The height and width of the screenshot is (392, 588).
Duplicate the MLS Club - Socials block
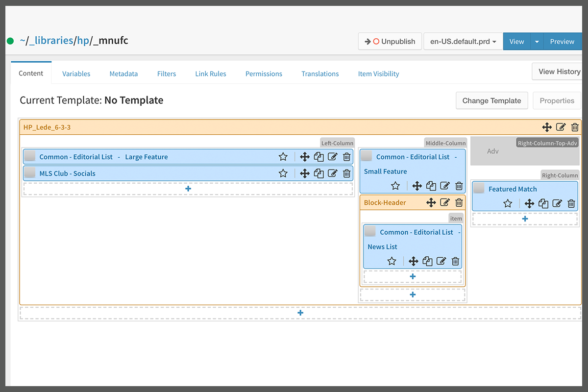click(318, 173)
